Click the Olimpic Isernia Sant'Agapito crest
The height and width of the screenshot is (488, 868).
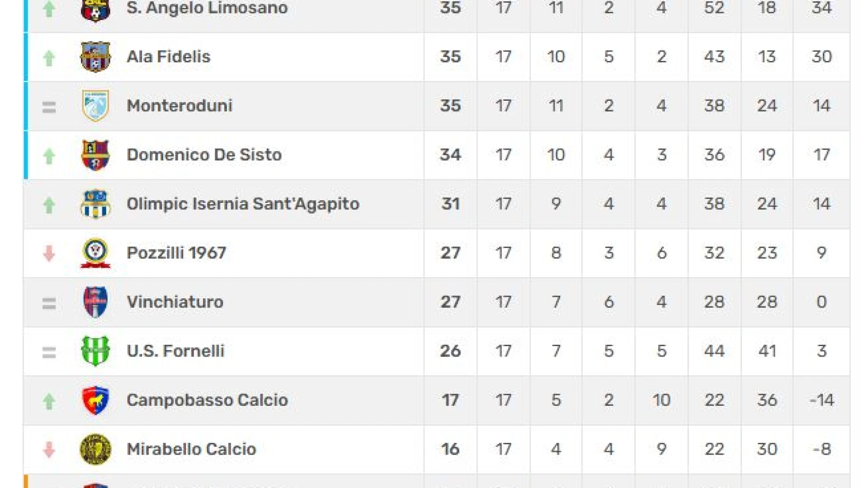coord(95,204)
